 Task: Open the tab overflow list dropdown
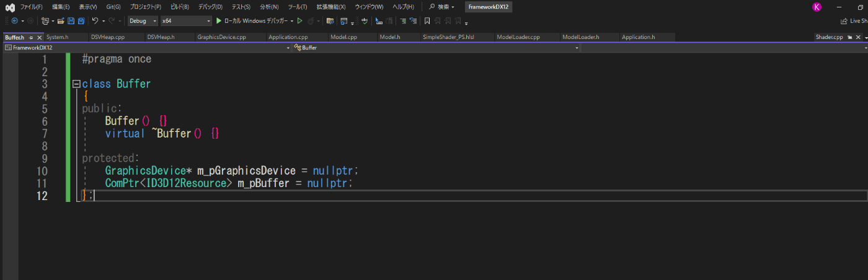click(865, 37)
